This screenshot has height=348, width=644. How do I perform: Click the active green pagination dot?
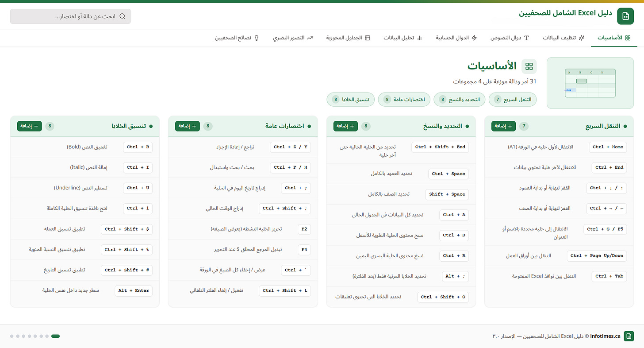[55, 336]
